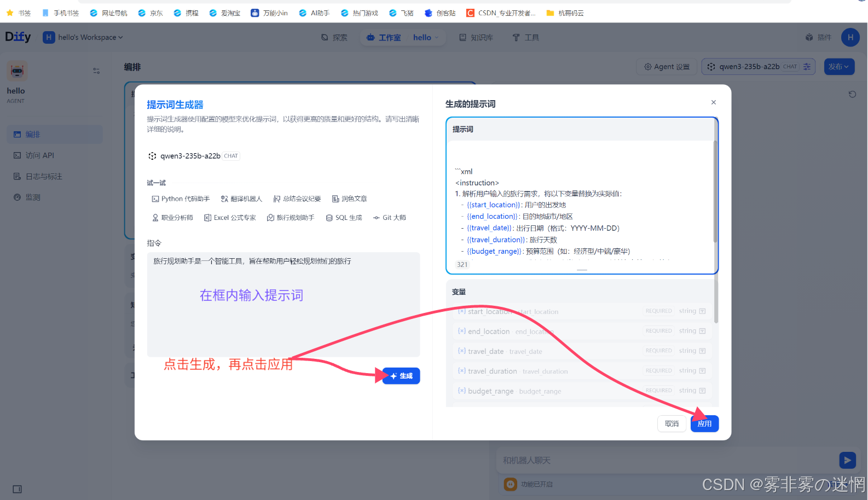Viewport: 868px width, 500px height.
Task: Select the 润色文章 template
Action: click(350, 199)
